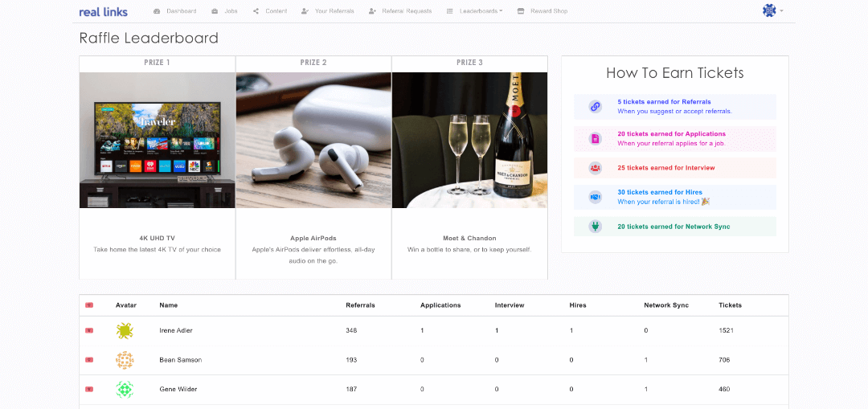
Task: Click Gene Wilder's avatar icon
Action: click(124, 389)
